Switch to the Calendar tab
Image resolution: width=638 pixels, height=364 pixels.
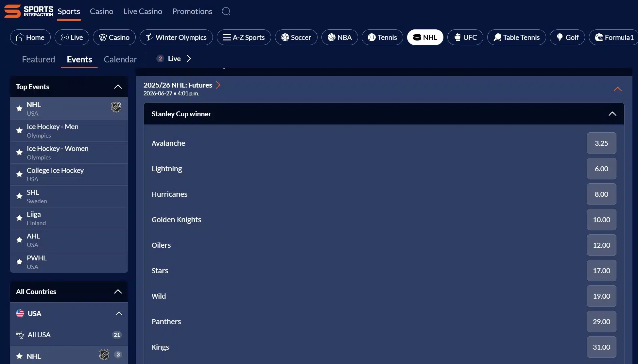[120, 59]
